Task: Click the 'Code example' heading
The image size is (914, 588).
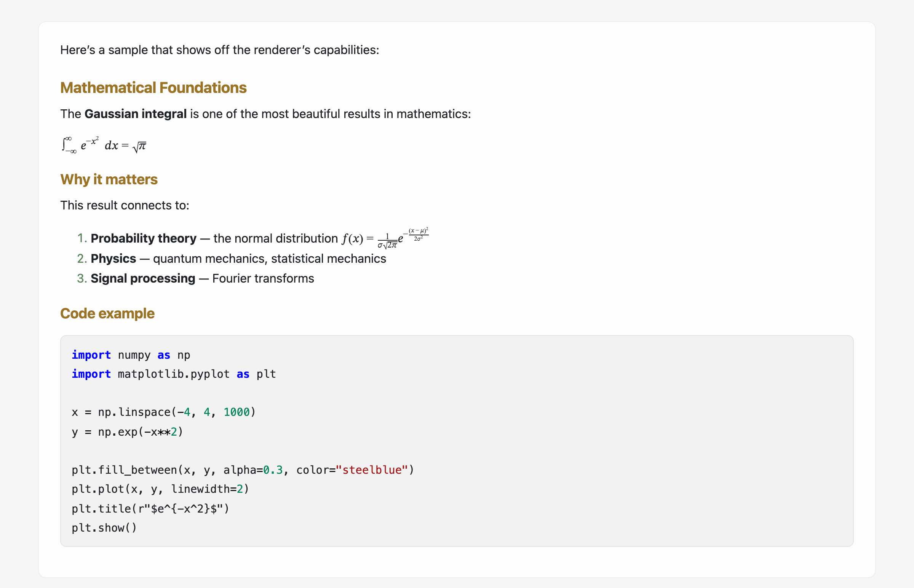Action: [x=107, y=313]
